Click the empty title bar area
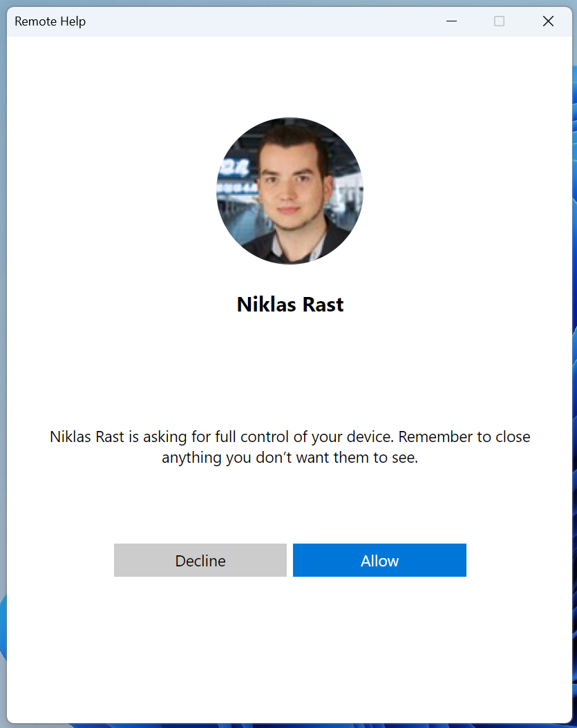 click(x=263, y=21)
